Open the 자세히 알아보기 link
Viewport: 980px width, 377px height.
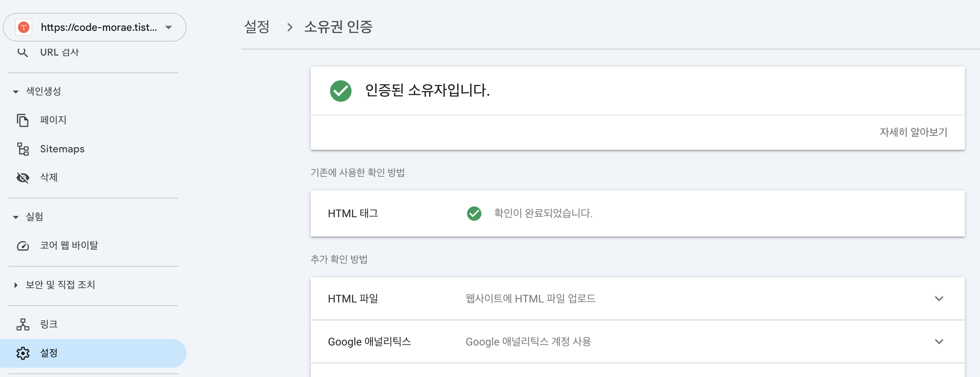(913, 132)
